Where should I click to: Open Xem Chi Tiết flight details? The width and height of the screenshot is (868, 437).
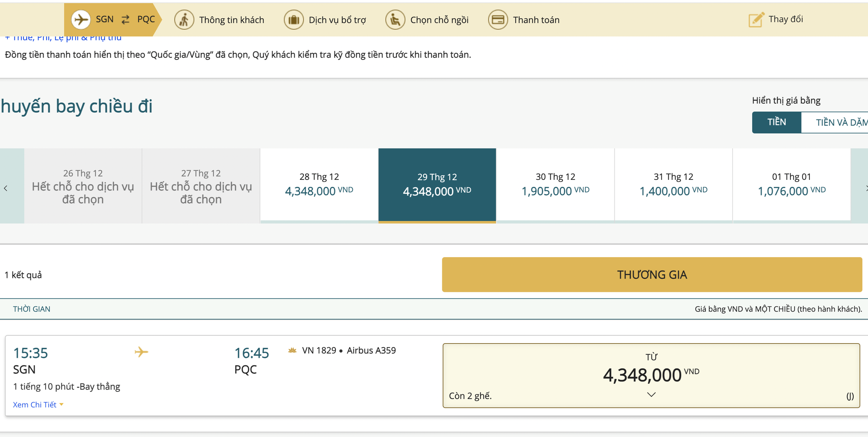[38, 404]
